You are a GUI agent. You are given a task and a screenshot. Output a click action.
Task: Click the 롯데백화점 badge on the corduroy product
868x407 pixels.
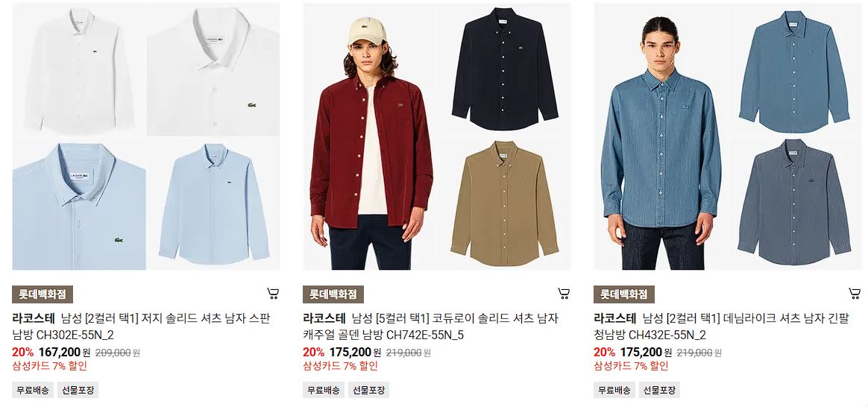(333, 294)
